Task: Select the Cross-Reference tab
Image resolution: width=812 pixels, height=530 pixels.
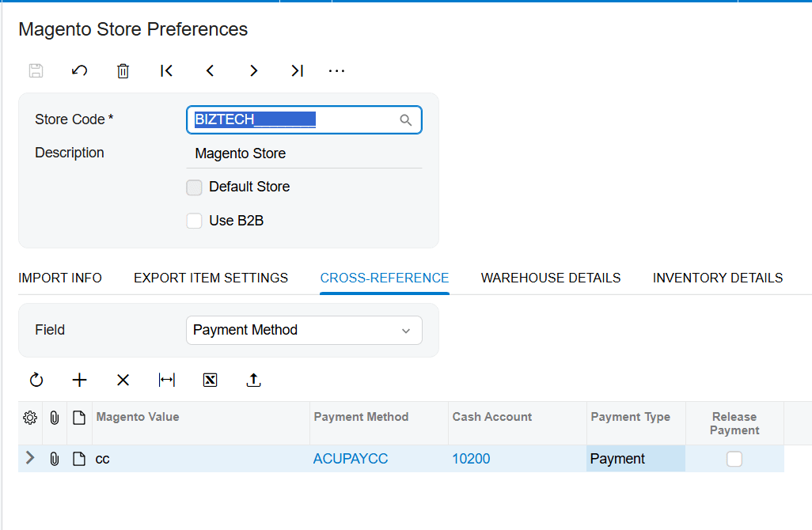Action: [x=385, y=278]
